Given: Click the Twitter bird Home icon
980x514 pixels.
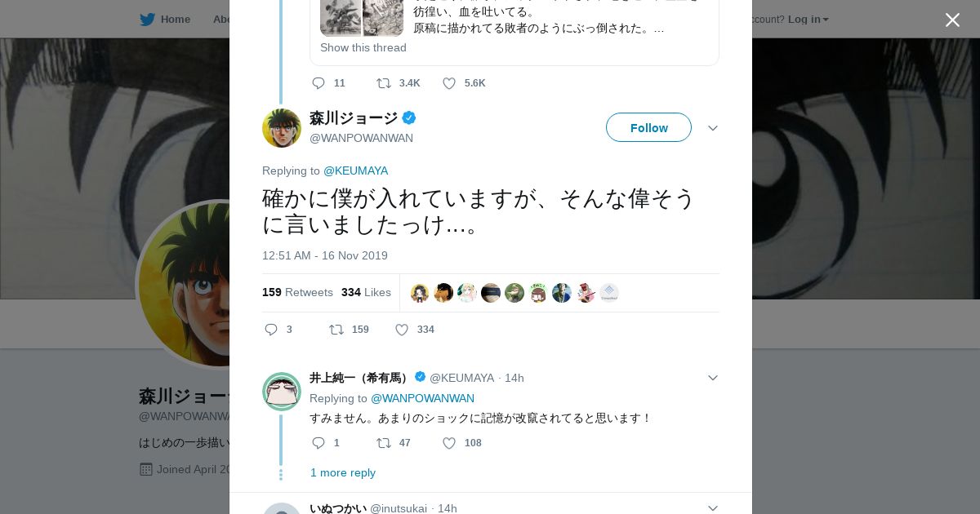Looking at the screenshot, I should (x=148, y=19).
